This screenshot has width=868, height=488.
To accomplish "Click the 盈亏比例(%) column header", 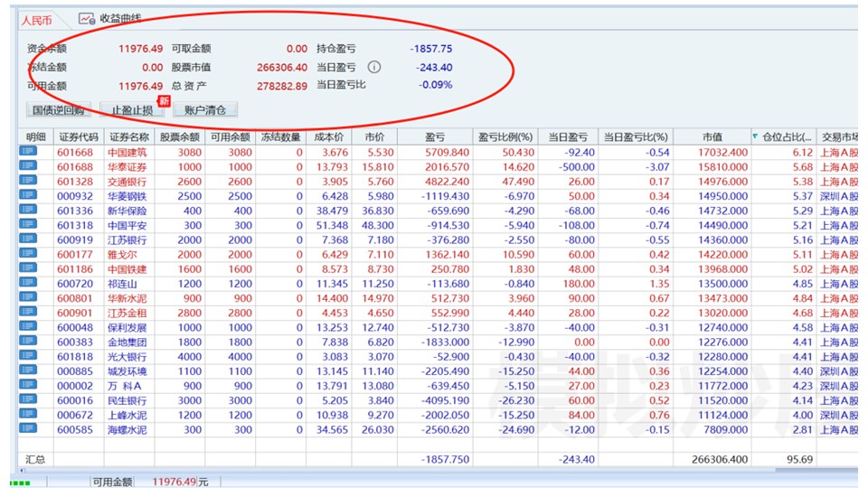I will tap(505, 136).
